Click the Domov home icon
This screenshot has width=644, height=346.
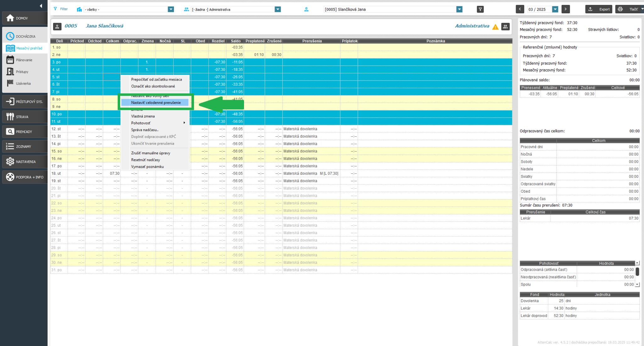point(10,18)
